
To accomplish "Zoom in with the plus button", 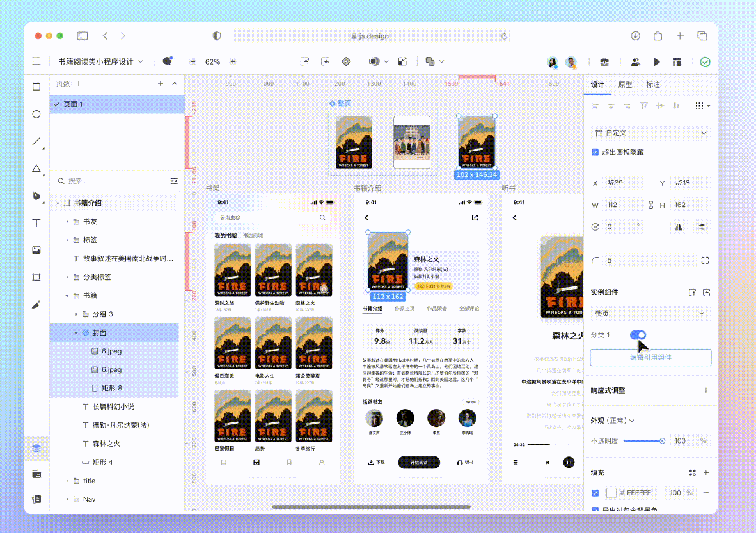I will [233, 62].
